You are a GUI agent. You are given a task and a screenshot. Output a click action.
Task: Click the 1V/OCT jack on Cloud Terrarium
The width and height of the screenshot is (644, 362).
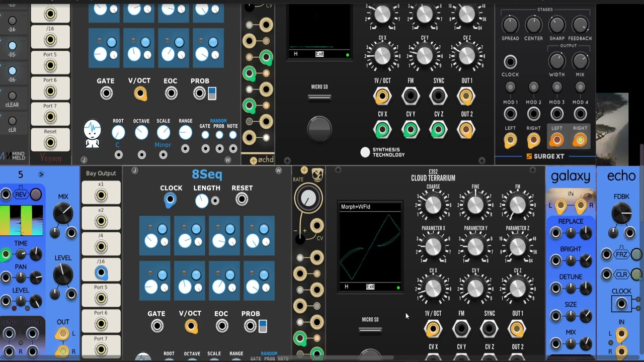pyautogui.click(x=433, y=329)
